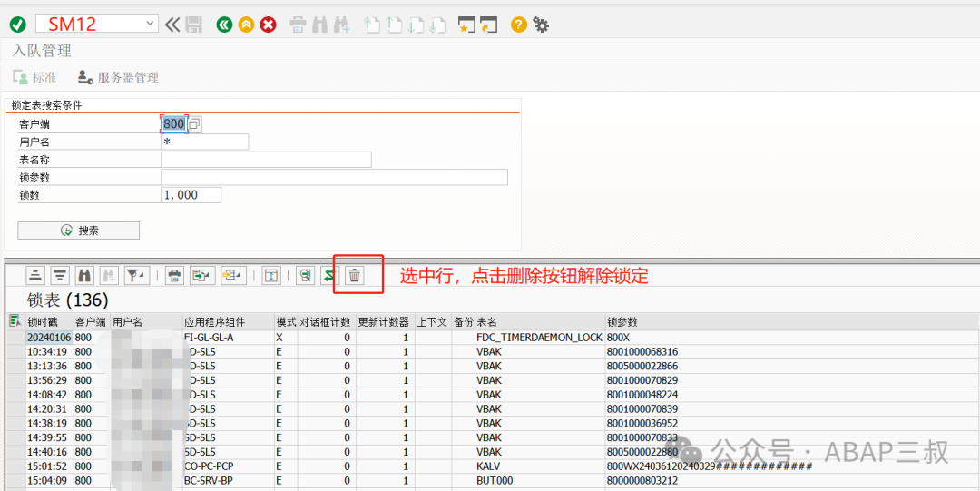This screenshot has height=491, width=980.
Task: Click the top toolbar Print icon
Action: 299,25
